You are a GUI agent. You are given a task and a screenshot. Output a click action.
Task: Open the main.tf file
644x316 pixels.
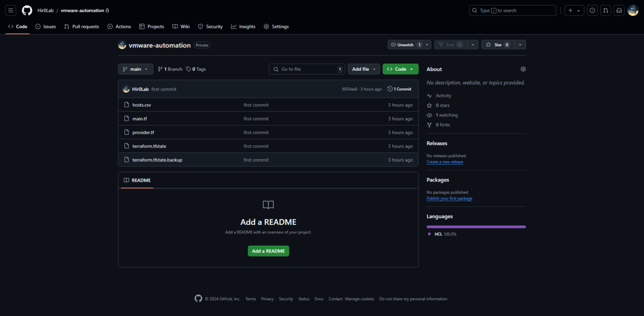click(x=140, y=119)
